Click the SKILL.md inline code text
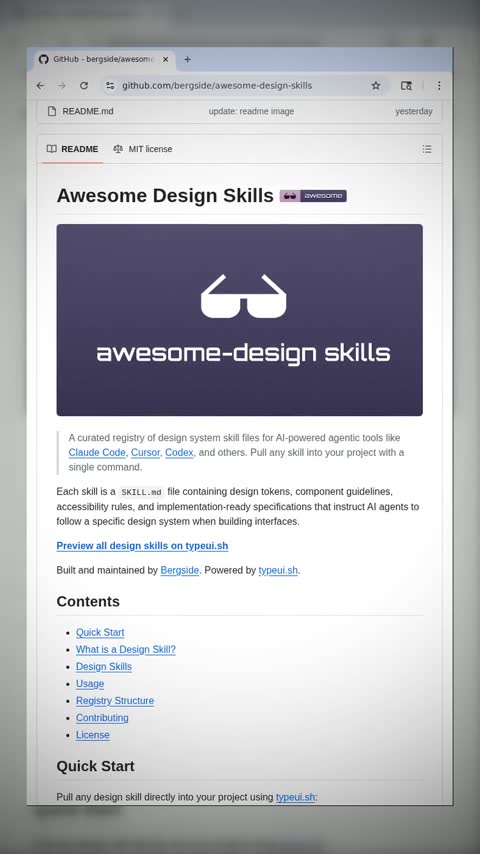Image resolution: width=480 pixels, height=854 pixels. [142, 492]
